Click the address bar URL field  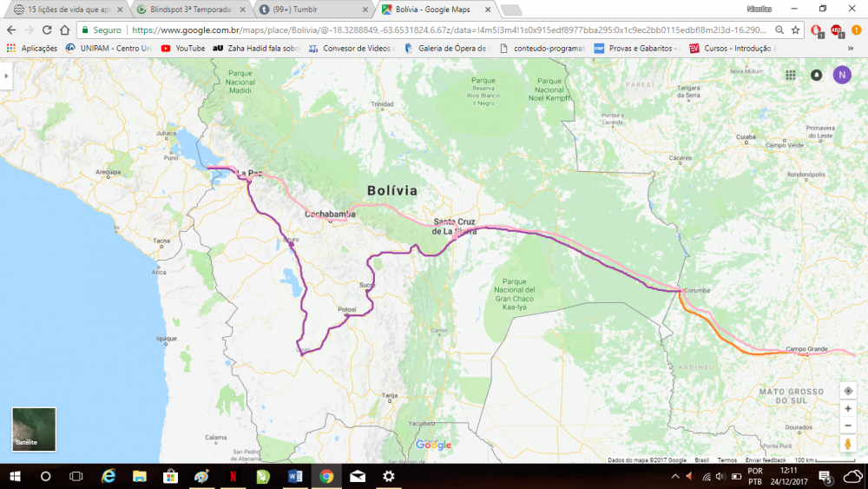[x=434, y=30]
